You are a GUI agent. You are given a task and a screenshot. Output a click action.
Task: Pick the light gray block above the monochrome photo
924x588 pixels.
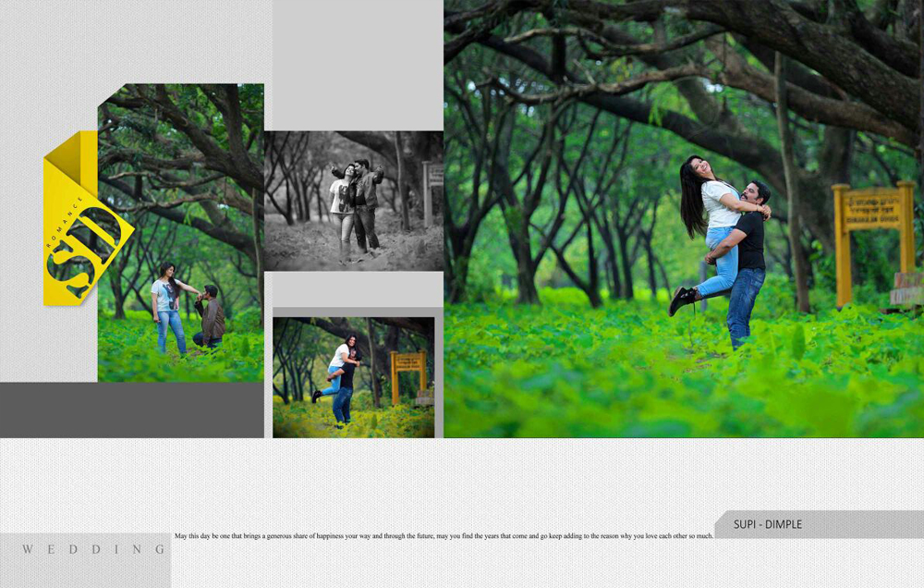pyautogui.click(x=358, y=65)
